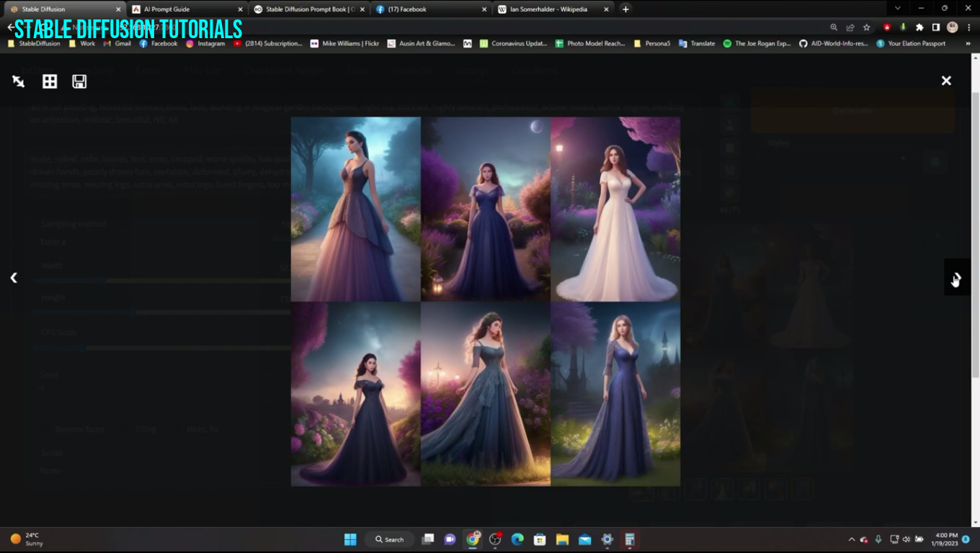
Task: Switch to Ian Somerhalder - Wikipedia tab
Action: [x=553, y=9]
